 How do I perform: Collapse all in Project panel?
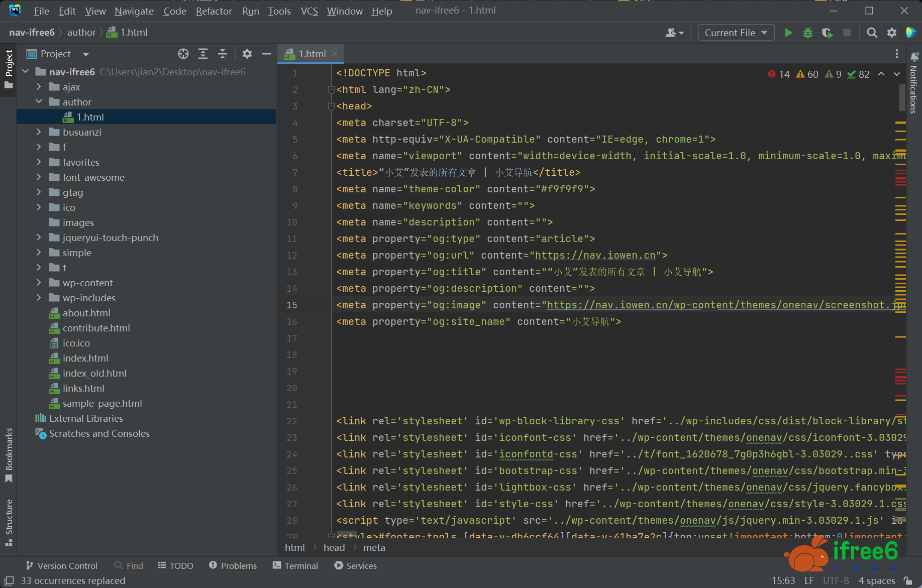click(223, 54)
